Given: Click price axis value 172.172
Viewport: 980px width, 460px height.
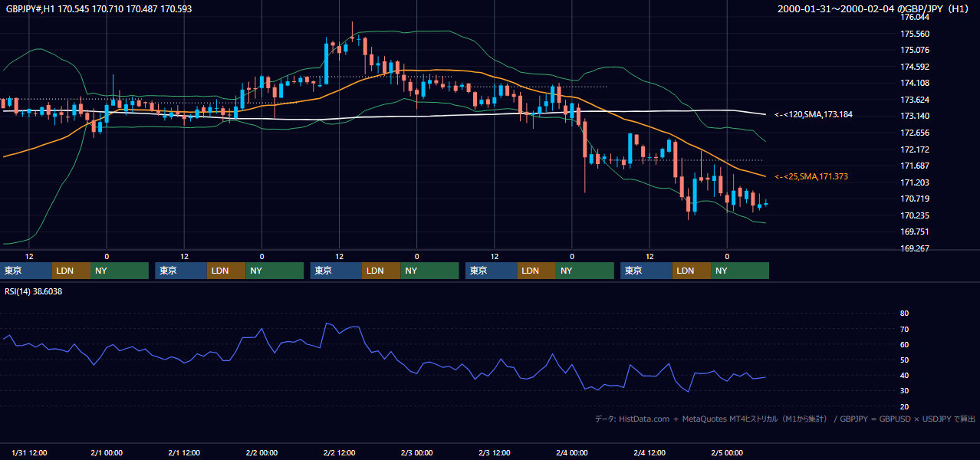Looking at the screenshot, I should point(915,149).
